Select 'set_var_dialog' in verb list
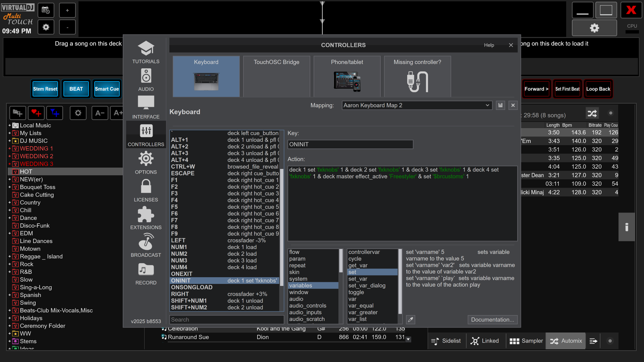Viewport: 644px width, 362px height. (x=372, y=286)
